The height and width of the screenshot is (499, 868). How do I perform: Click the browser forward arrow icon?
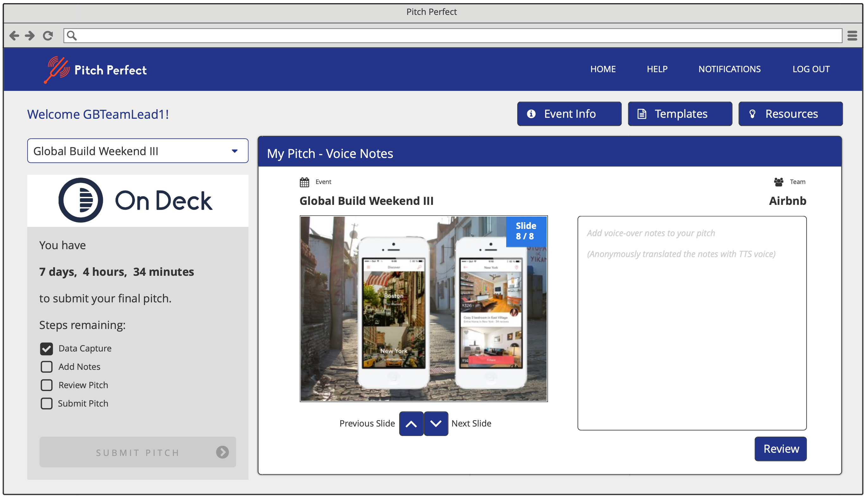30,35
